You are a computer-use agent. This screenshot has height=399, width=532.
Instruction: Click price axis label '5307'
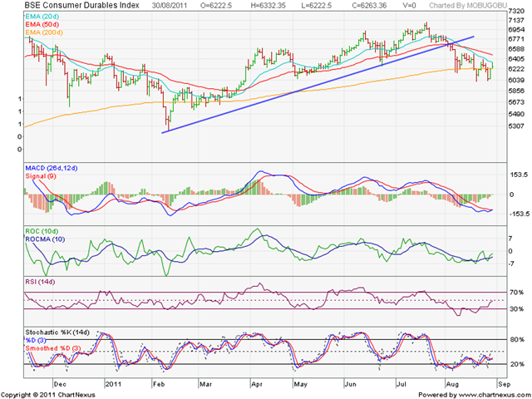(515, 126)
